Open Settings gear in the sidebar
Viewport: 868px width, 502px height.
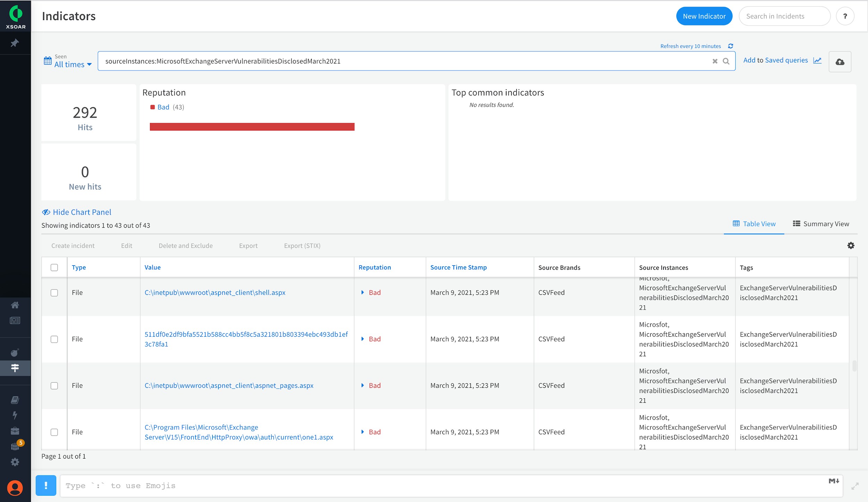pyautogui.click(x=15, y=462)
